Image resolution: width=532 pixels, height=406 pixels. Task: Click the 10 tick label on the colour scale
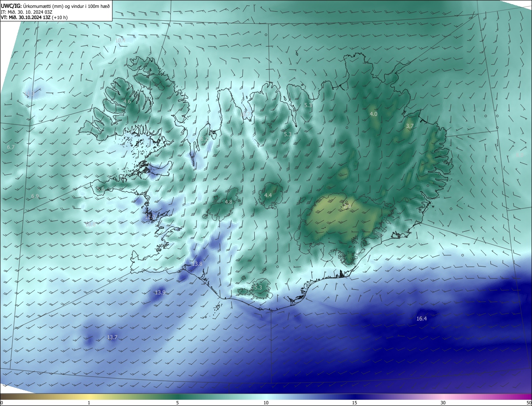pyautogui.click(x=266, y=403)
